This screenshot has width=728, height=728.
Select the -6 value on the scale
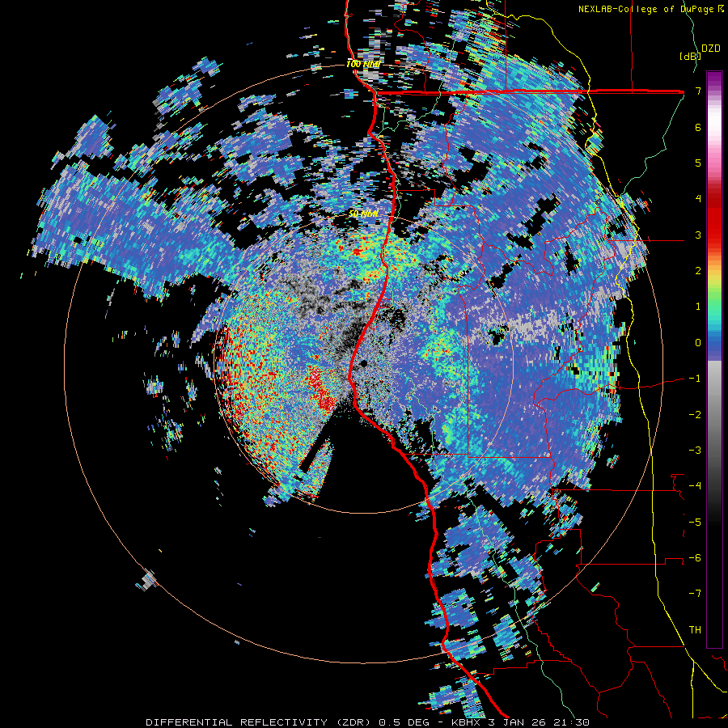[695, 558]
